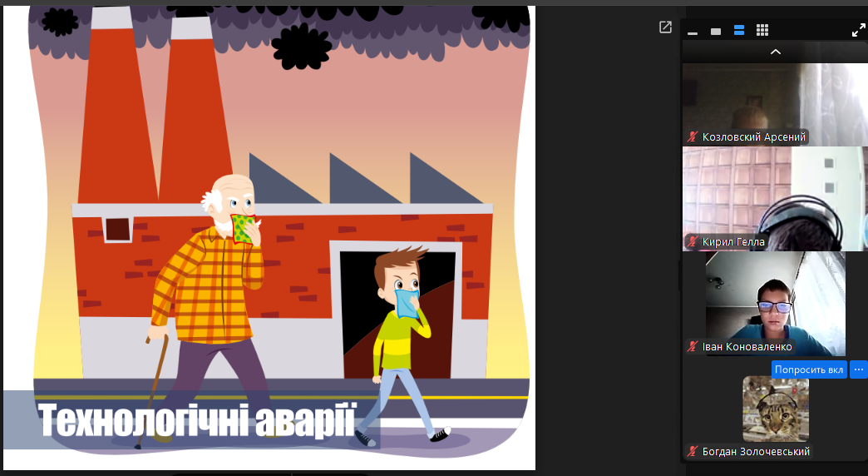The height and width of the screenshot is (476, 868).
Task: Select Козловский Арсений video tile
Action: [775, 104]
